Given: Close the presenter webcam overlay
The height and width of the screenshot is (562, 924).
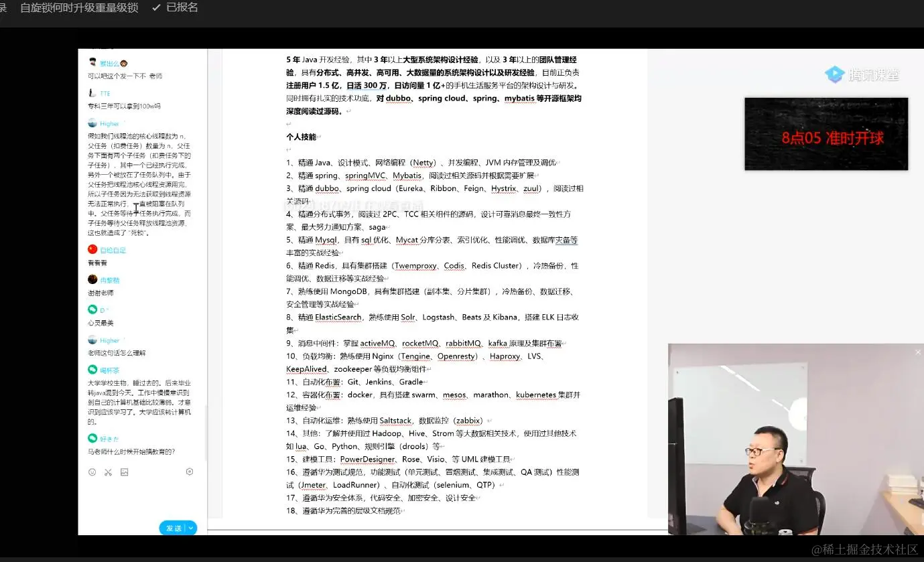Looking at the screenshot, I should [918, 352].
